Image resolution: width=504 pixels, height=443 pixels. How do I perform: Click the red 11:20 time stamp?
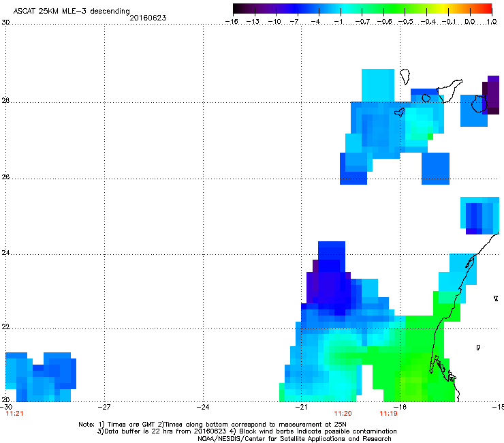click(x=343, y=414)
